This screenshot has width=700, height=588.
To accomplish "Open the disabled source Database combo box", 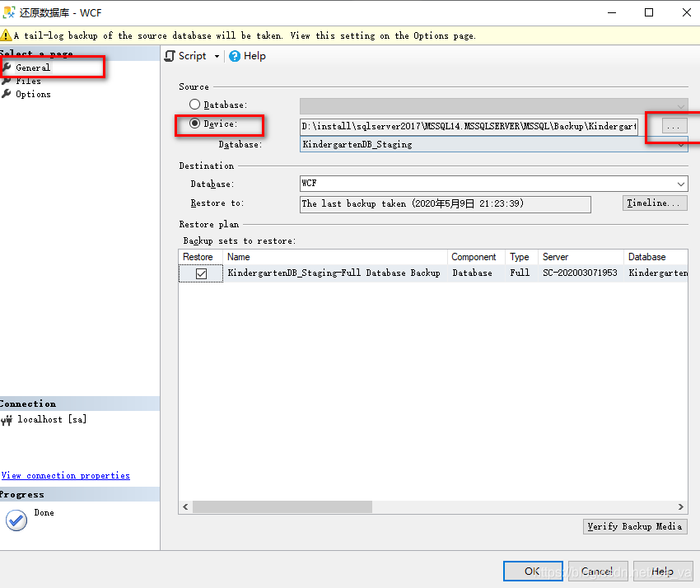I will 494,106.
